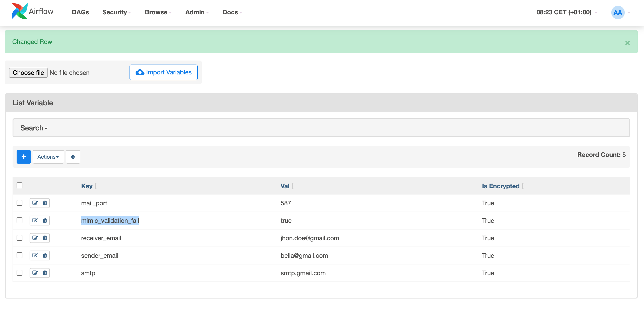The width and height of the screenshot is (644, 316).
Task: Open the Admin menu
Action: pyautogui.click(x=197, y=12)
